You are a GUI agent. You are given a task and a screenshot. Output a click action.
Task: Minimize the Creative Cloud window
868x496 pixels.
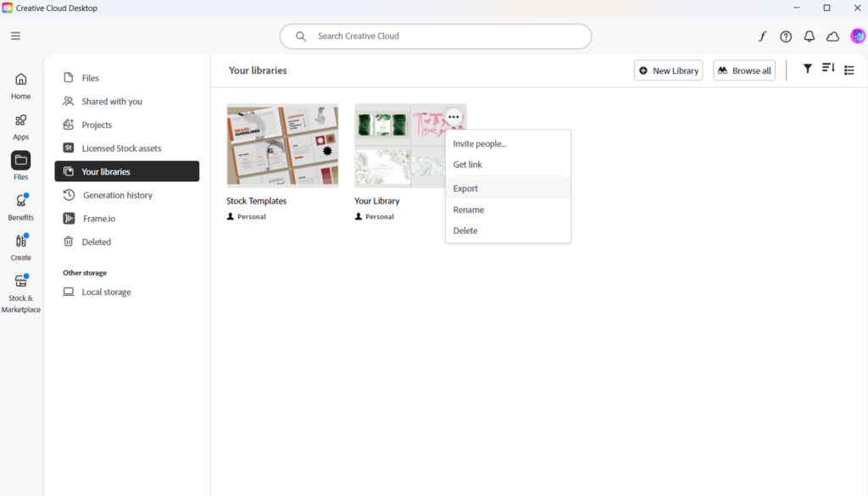click(x=797, y=8)
